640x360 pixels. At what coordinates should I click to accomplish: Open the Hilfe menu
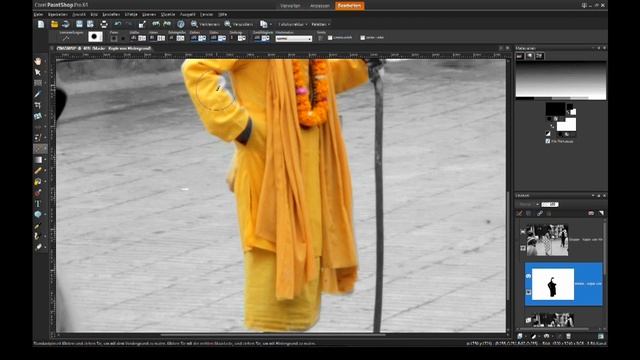click(222, 14)
